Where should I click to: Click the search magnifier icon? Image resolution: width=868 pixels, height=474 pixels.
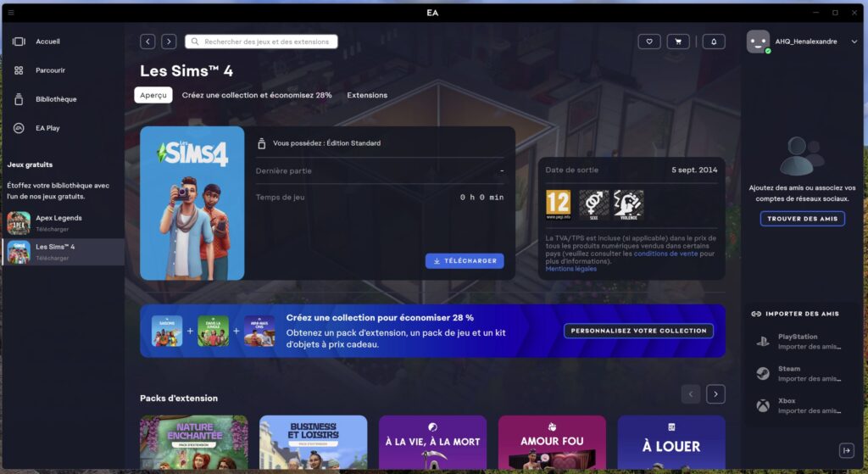click(x=195, y=42)
